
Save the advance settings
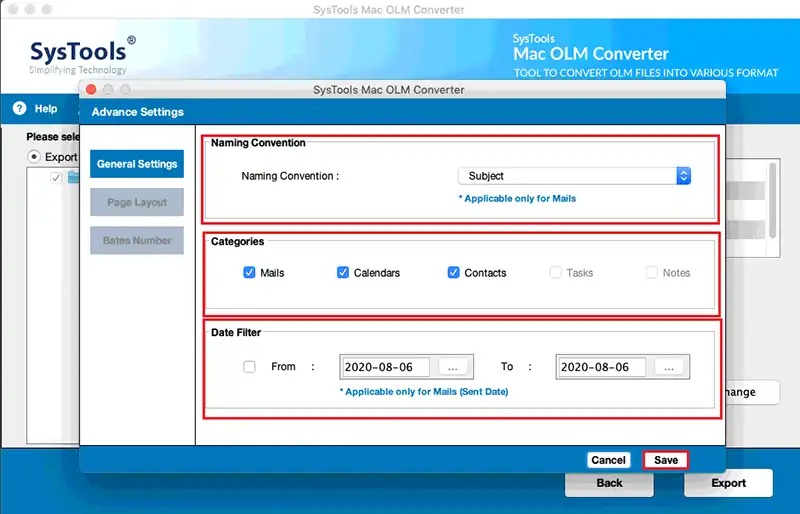[x=666, y=460]
